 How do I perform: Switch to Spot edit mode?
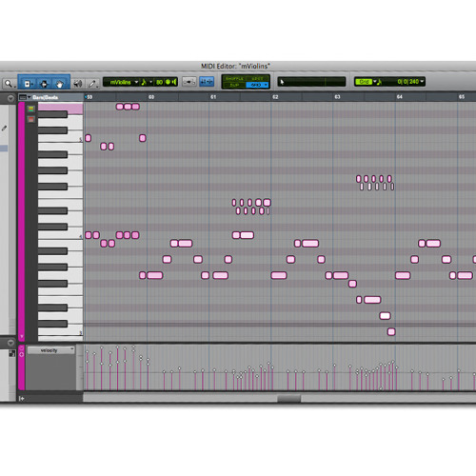coord(257,79)
